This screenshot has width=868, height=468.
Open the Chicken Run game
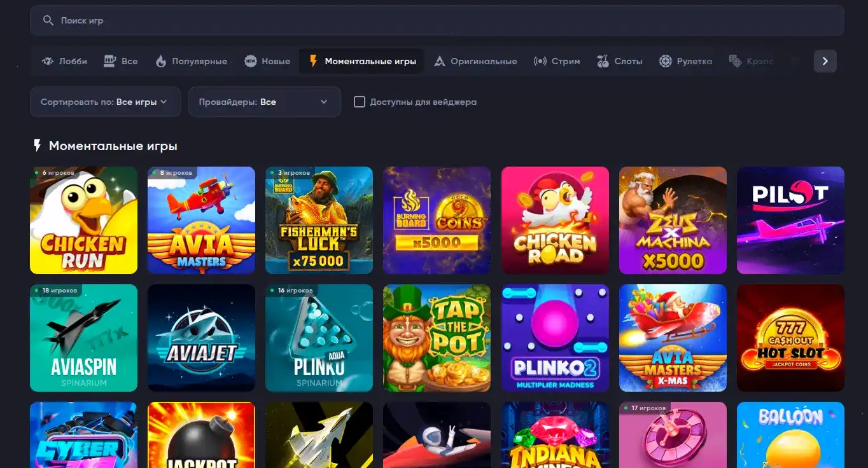[x=83, y=220]
